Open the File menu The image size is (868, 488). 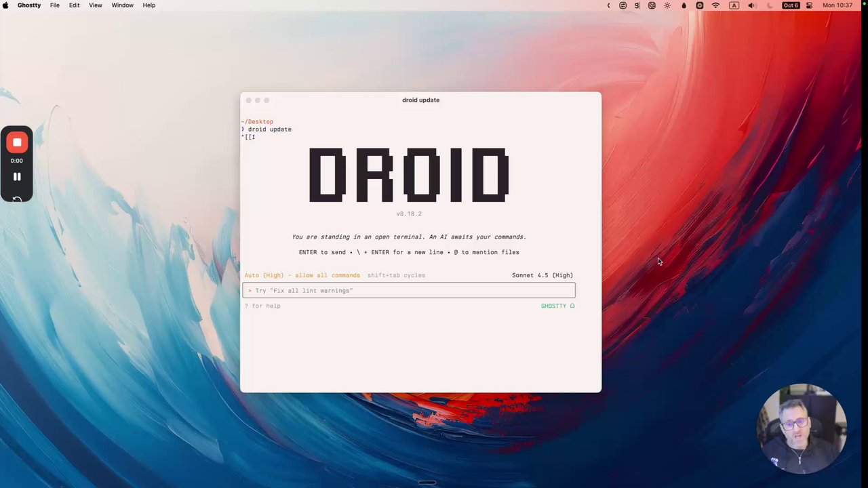[54, 5]
